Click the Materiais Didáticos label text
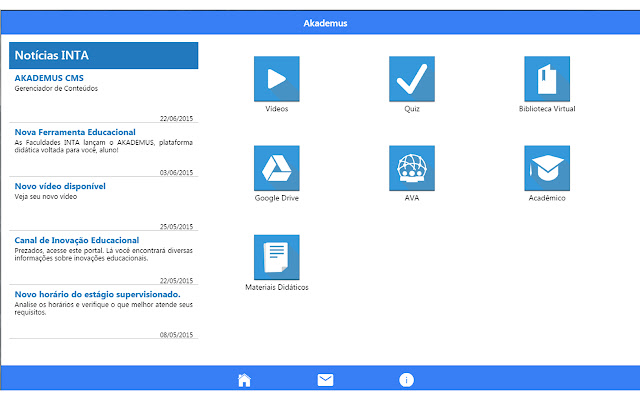The height and width of the screenshot is (400, 640). 277,287
